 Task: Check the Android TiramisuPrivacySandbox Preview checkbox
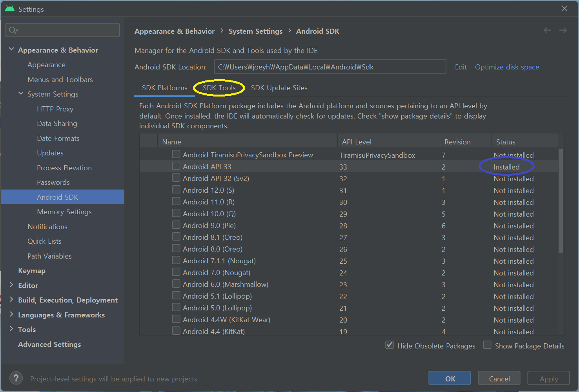click(x=176, y=154)
